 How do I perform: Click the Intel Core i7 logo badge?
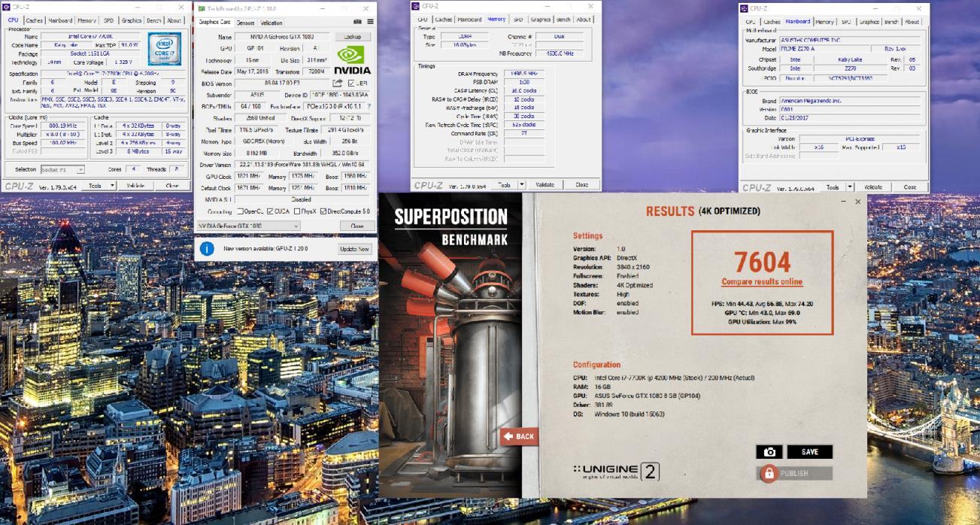coord(164,49)
